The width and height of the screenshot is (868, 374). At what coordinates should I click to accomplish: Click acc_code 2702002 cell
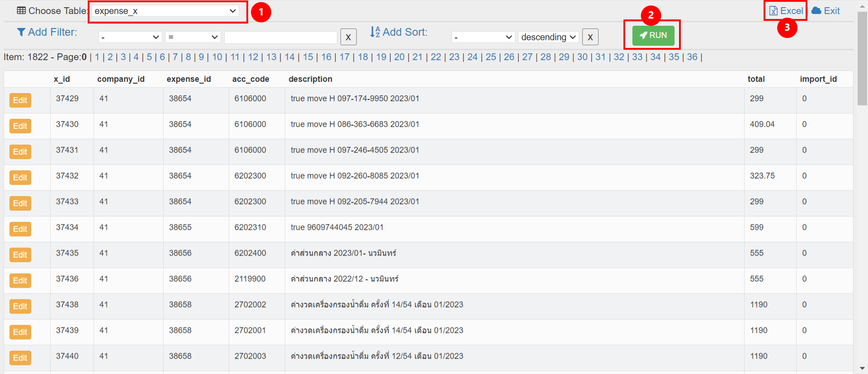pos(250,305)
